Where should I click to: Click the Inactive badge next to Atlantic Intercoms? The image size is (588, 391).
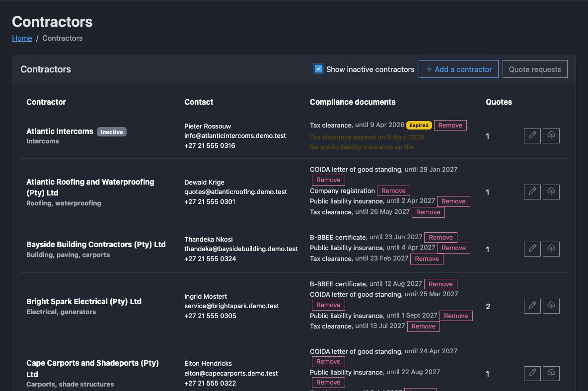pos(111,132)
